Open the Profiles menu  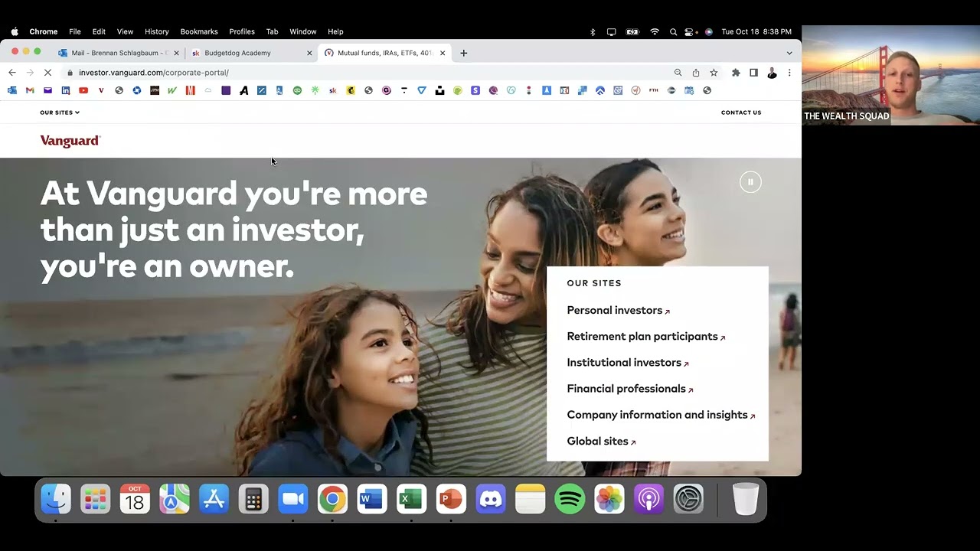click(x=242, y=31)
